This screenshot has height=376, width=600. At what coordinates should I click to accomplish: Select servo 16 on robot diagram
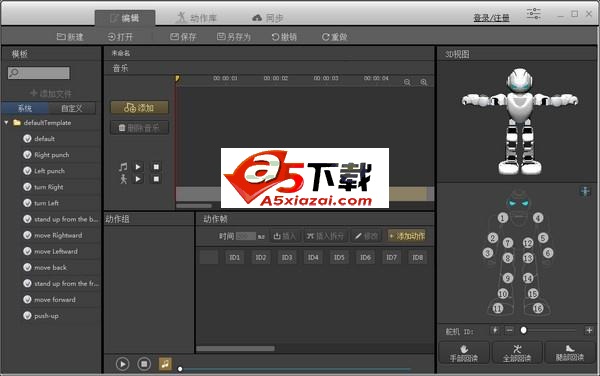click(538, 308)
